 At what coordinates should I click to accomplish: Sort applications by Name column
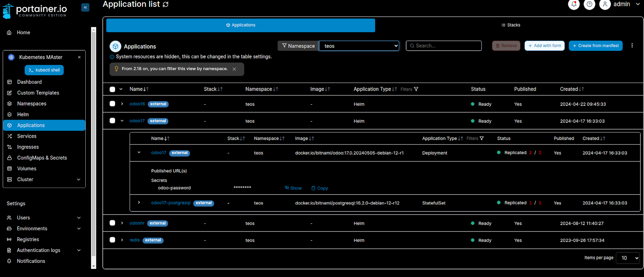[139, 89]
